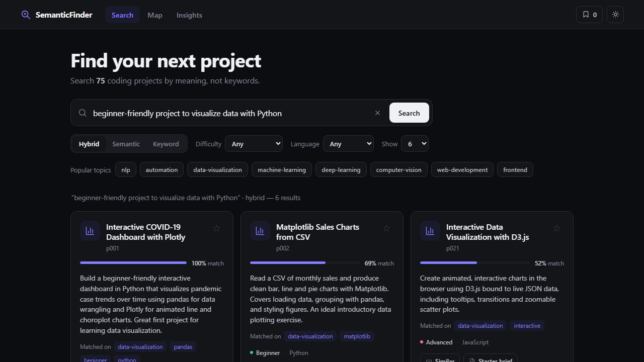Click the JavaScript language label
This screenshot has width=644, height=362.
pyautogui.click(x=475, y=342)
